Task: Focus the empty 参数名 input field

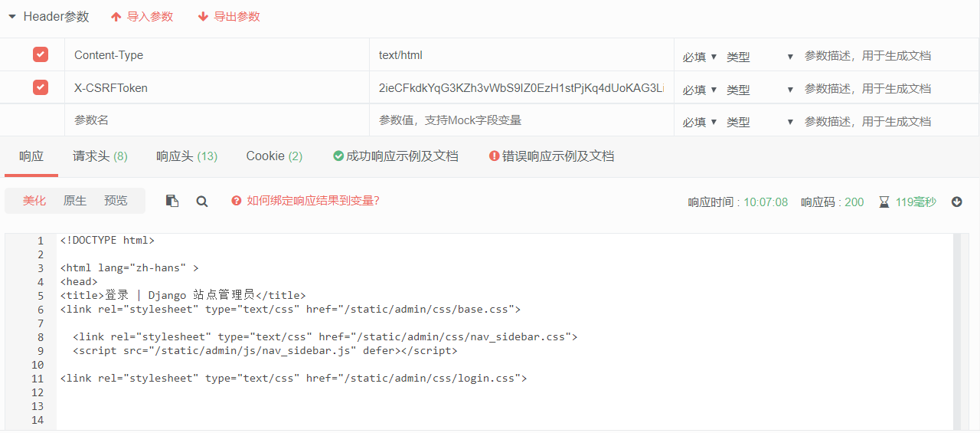Action: 217,120
